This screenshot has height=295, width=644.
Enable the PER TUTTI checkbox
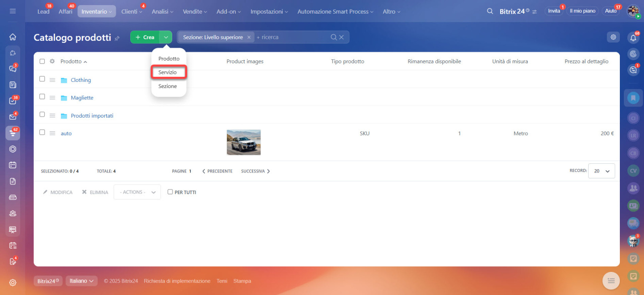170,192
